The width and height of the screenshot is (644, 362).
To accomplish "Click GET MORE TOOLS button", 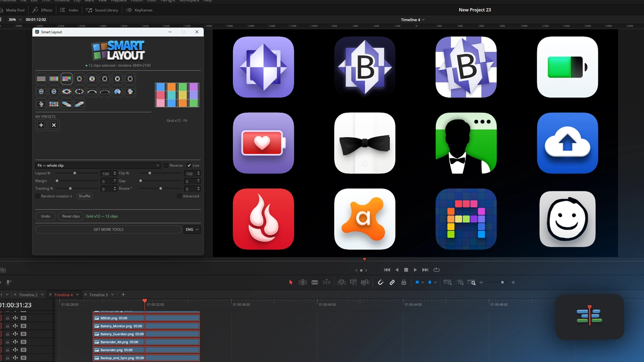I will click(108, 230).
